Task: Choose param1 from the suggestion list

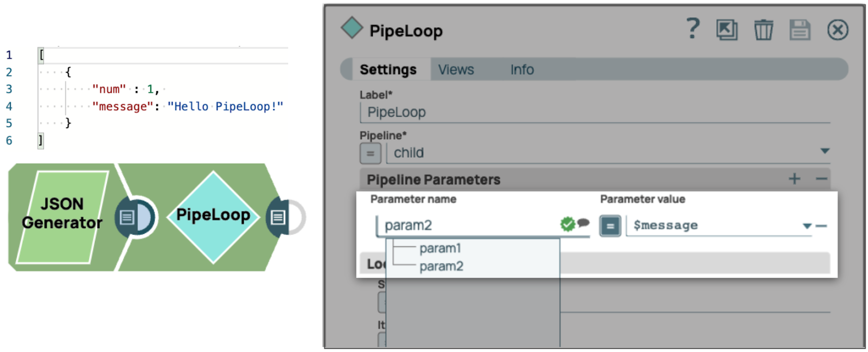Action: 440,248
